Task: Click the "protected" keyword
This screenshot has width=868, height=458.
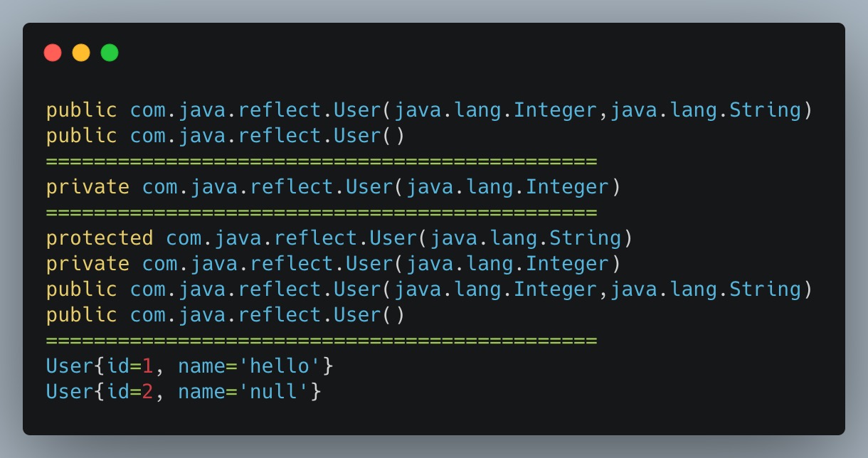Action: 100,238
